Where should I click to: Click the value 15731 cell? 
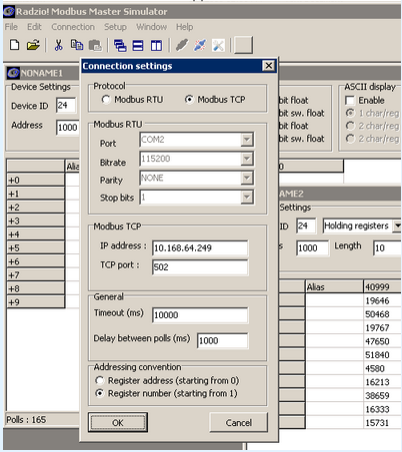382,423
